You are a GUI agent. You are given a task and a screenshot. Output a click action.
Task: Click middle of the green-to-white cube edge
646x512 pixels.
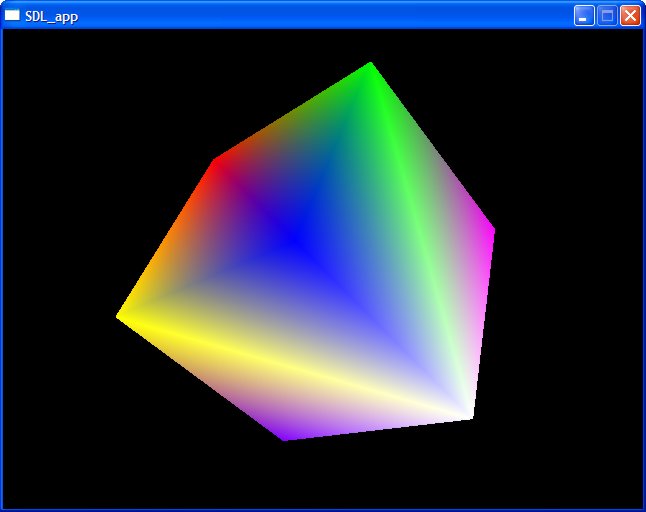(x=420, y=240)
